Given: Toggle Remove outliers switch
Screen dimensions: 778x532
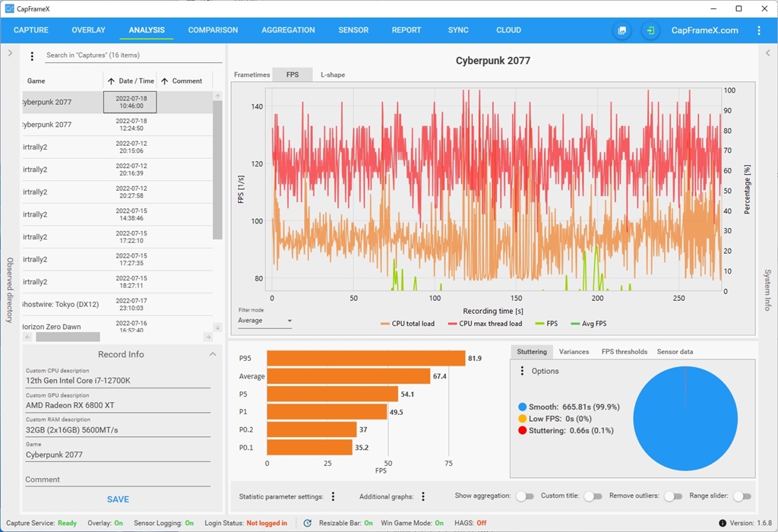Looking at the screenshot, I should 673,496.
